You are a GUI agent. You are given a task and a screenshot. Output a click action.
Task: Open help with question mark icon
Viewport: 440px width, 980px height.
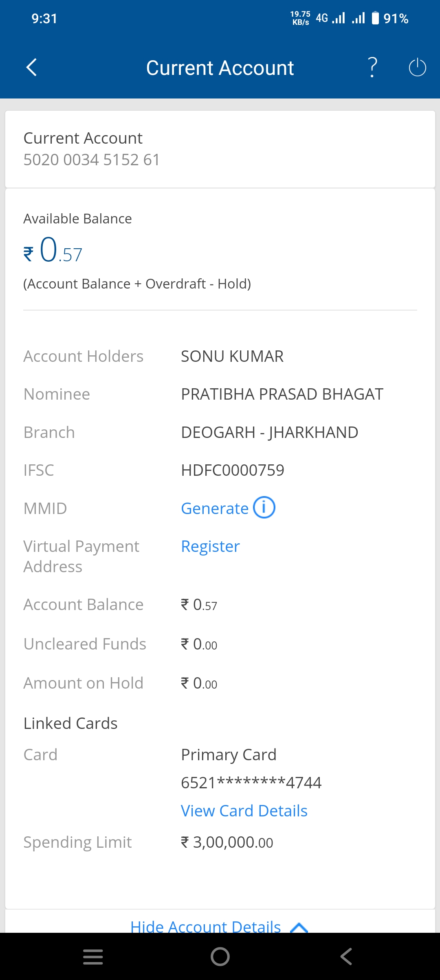[372, 67]
